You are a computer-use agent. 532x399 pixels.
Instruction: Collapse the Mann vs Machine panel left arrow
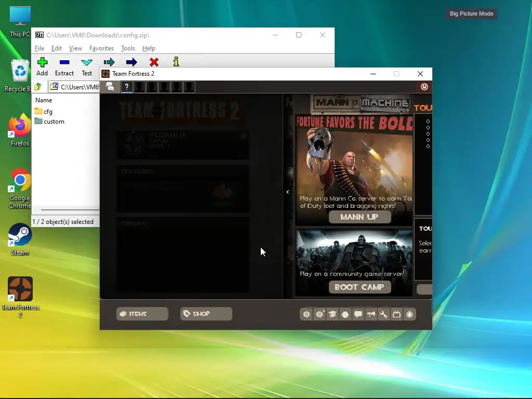288,192
